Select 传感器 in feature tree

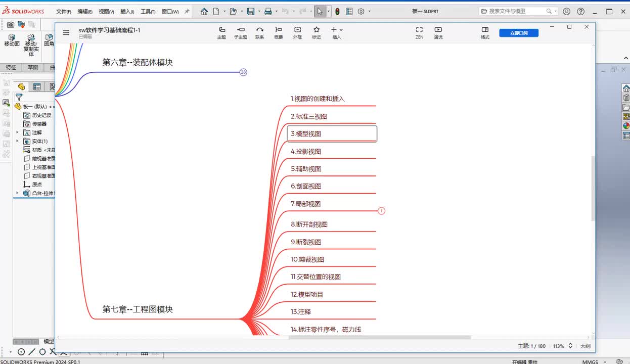tap(35, 124)
